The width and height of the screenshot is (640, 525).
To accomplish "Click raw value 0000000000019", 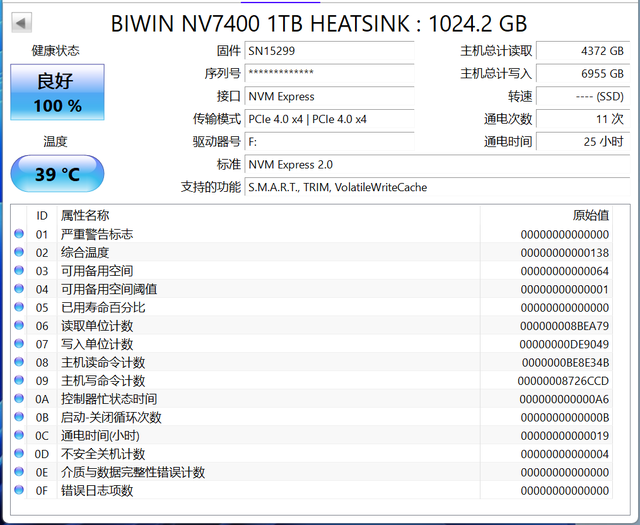I will (564, 436).
